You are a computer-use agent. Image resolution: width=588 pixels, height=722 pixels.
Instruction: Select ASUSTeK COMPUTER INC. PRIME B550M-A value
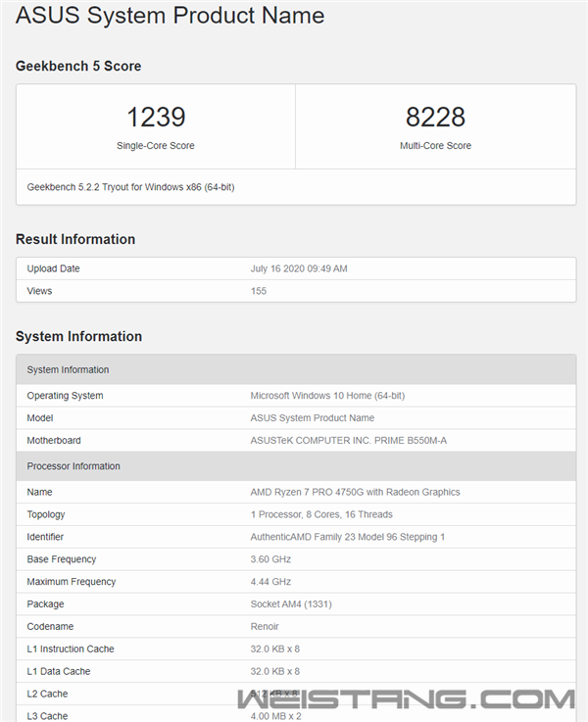pyautogui.click(x=349, y=441)
